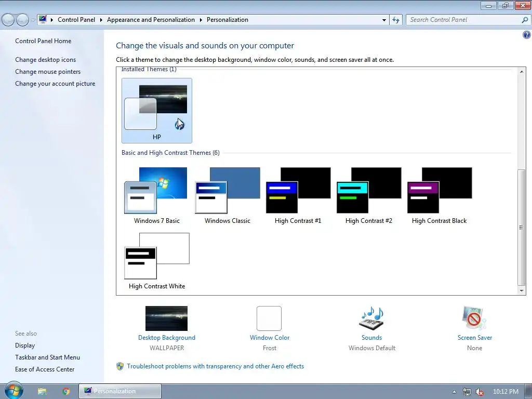
Task: Open Taskbar and Start Menu link
Action: click(47, 357)
